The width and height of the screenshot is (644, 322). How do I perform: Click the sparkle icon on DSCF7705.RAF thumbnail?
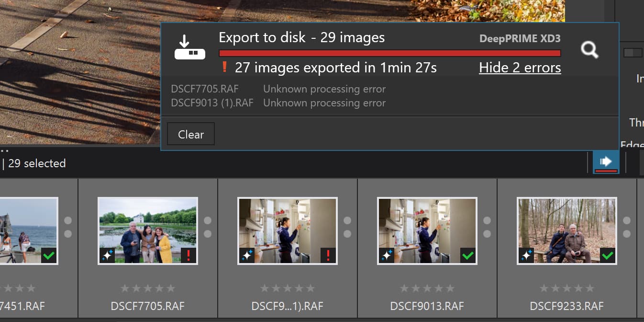tap(107, 256)
